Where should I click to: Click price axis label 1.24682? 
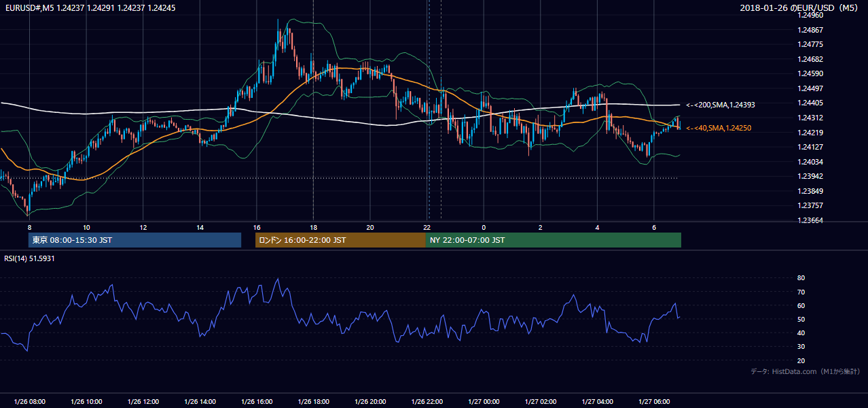point(810,59)
